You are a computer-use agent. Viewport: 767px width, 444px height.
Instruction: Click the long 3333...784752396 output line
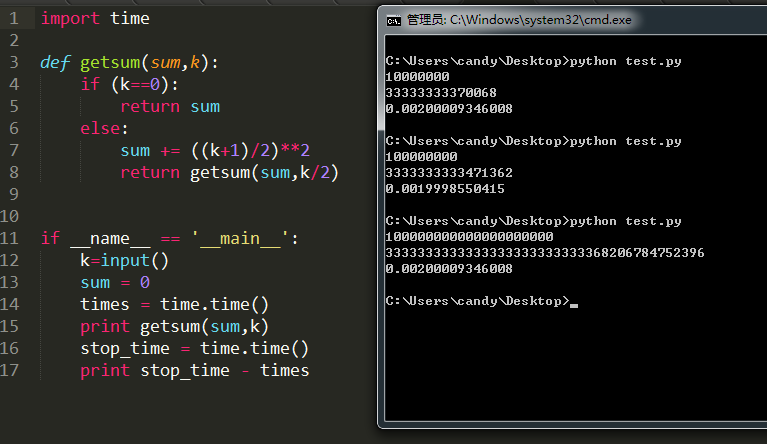click(545, 253)
